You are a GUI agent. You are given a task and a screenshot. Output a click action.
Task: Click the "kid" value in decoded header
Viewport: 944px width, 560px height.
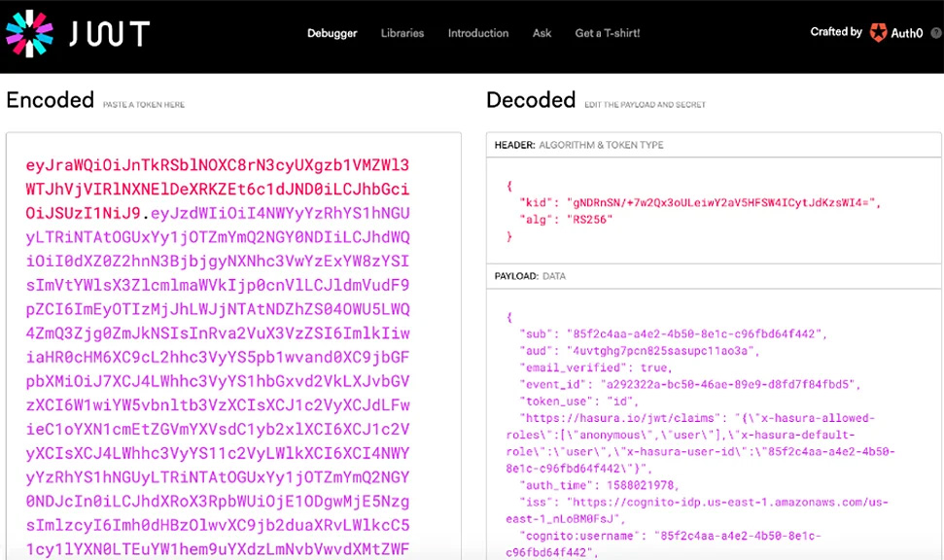[722, 201]
